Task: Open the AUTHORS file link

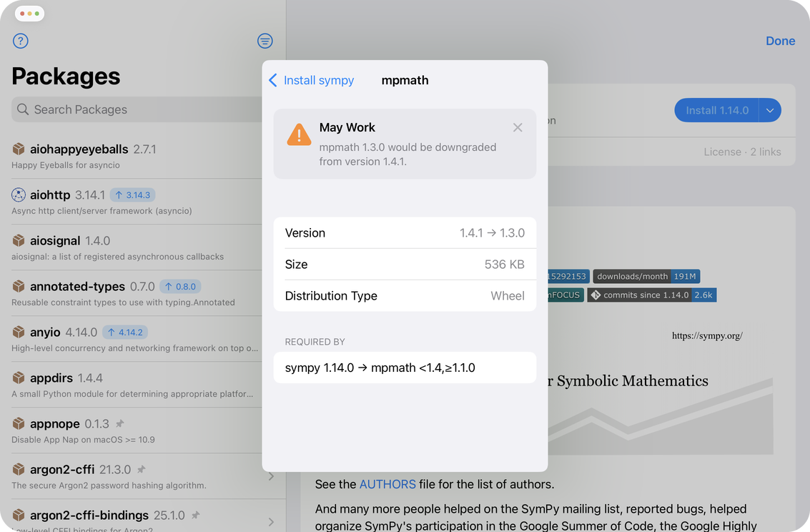Action: [x=387, y=484]
